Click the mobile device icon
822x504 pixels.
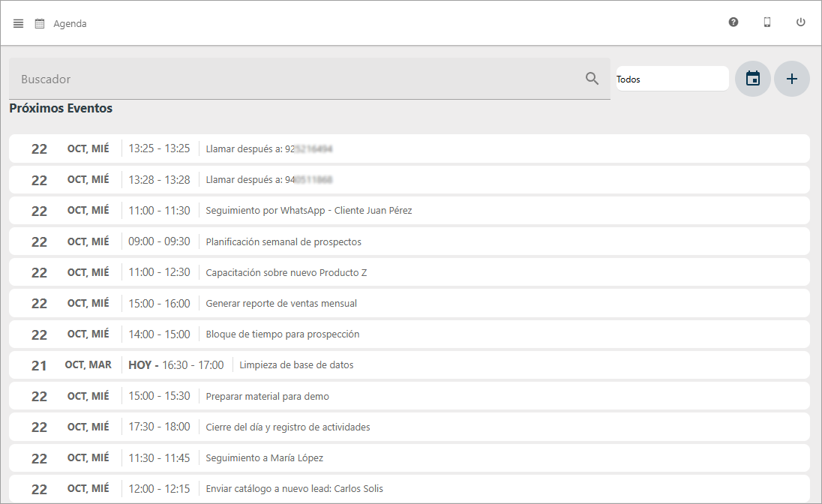767,22
